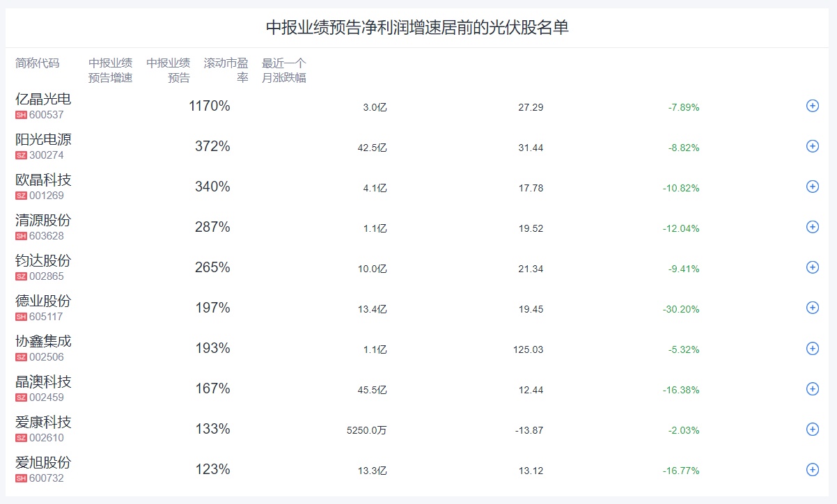The height and width of the screenshot is (504, 837).
Task: Click the 简称代码 column header
Action: [x=38, y=63]
